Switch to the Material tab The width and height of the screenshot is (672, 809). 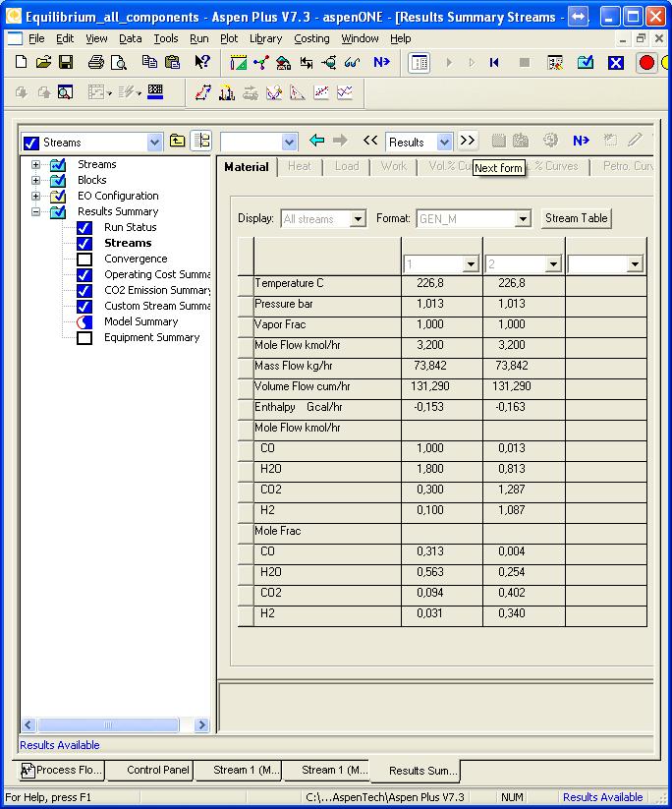pyautogui.click(x=247, y=167)
